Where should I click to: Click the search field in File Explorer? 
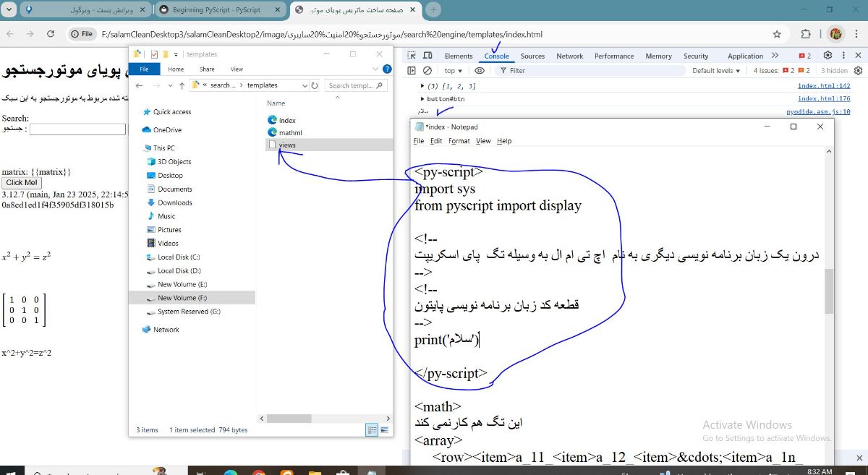coord(354,85)
